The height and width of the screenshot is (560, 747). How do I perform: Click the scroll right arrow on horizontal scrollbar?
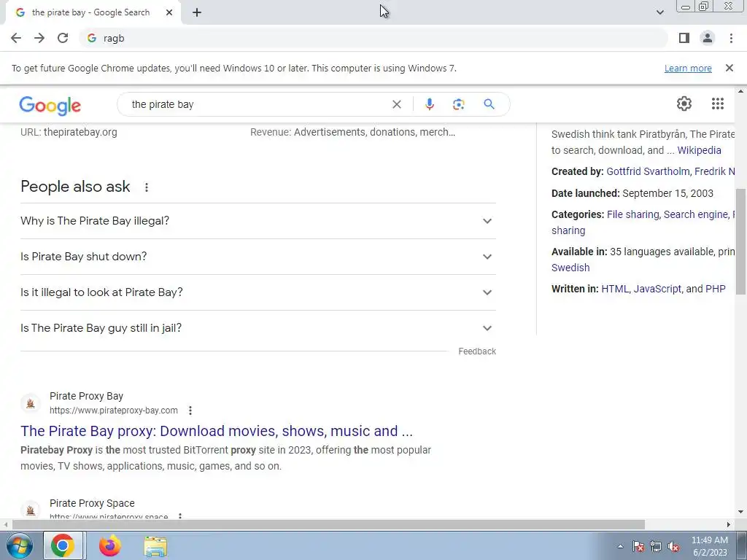[729, 524]
